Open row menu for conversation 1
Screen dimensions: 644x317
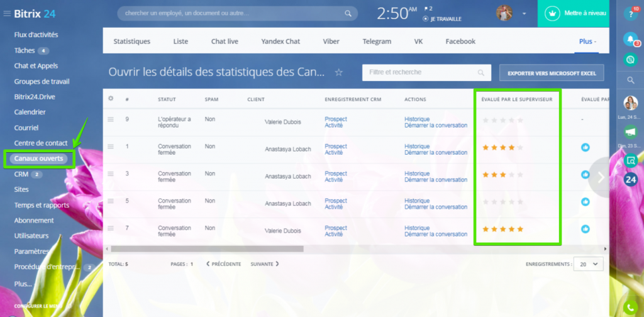(x=111, y=147)
